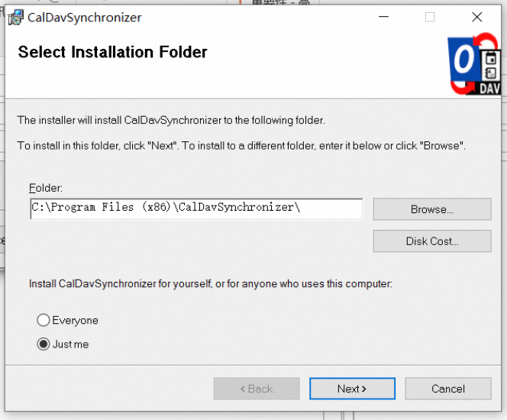The width and height of the screenshot is (507, 420).
Task: Select the Everyone radio button
Action: click(44, 320)
